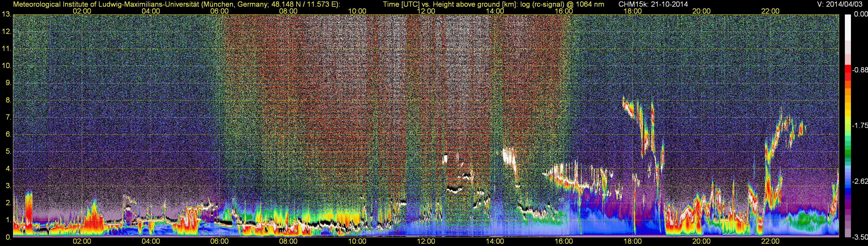Click the 0.00 value on the color scale

click(861, 14)
